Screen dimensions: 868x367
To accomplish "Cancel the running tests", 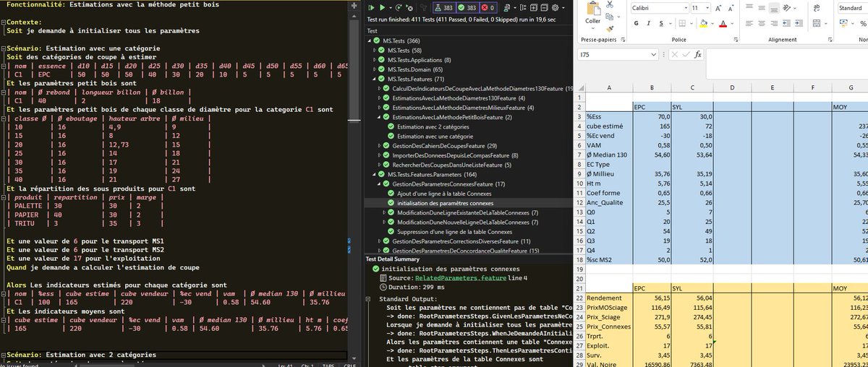I will pyautogui.click(x=409, y=8).
